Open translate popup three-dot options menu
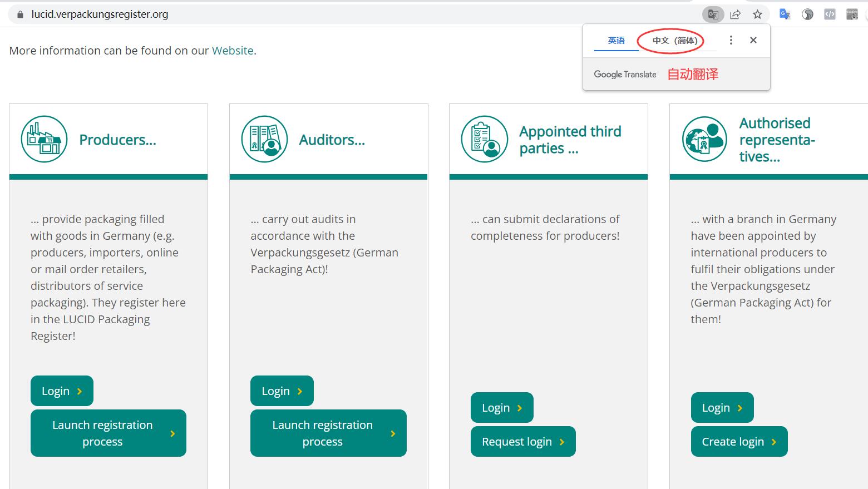Viewport: 868px width, 489px height. click(x=731, y=40)
